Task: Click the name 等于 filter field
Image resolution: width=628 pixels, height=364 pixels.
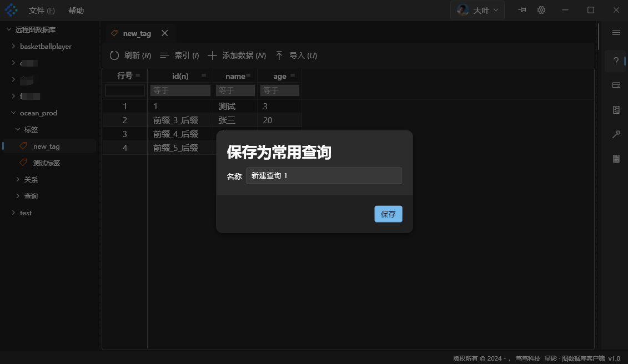Action: coord(235,90)
